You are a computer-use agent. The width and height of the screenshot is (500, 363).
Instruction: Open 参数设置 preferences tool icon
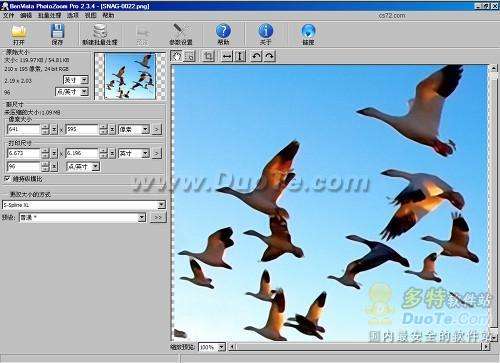[180, 31]
